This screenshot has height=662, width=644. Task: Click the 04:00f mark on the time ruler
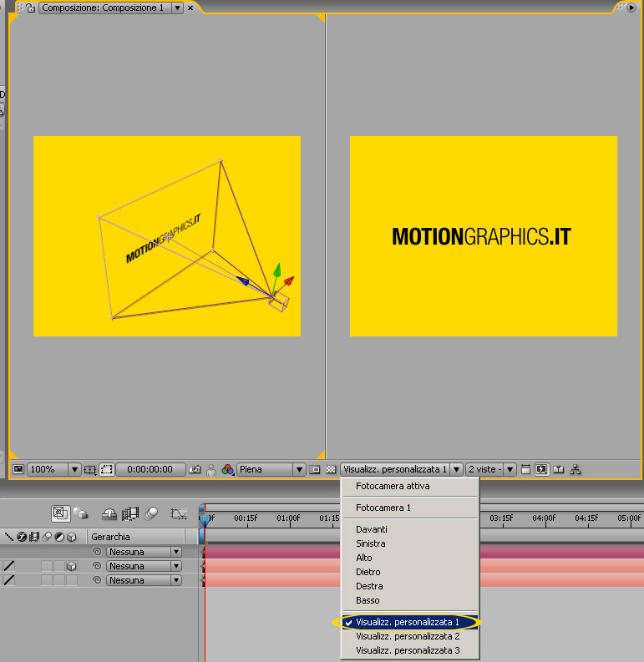click(544, 518)
